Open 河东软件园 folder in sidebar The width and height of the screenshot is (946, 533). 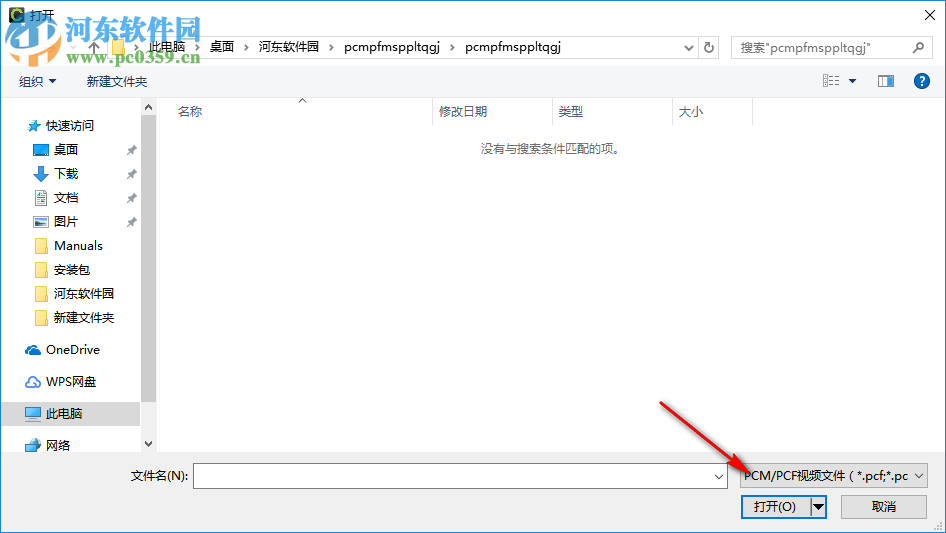pyautogui.click(x=84, y=294)
